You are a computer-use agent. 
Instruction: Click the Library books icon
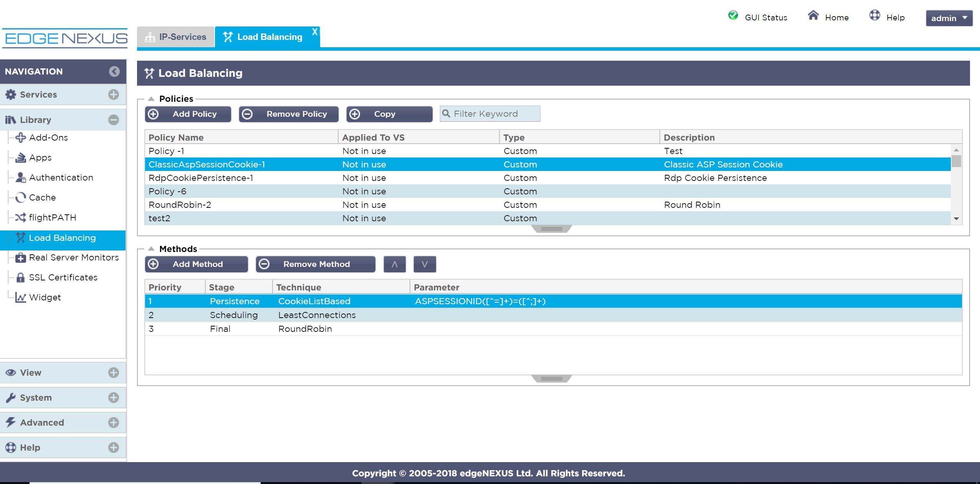click(x=11, y=120)
